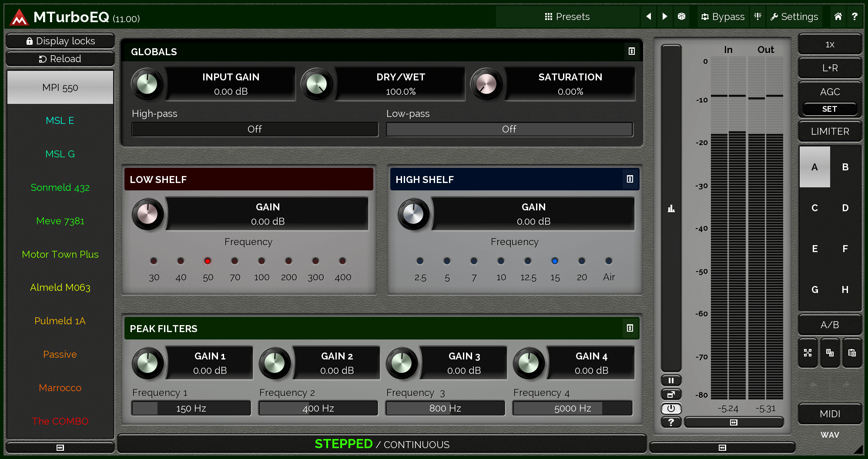Viewport: 868px width, 459px height.
Task: Click the Frequency 2 400 Hz slider
Action: click(x=318, y=408)
